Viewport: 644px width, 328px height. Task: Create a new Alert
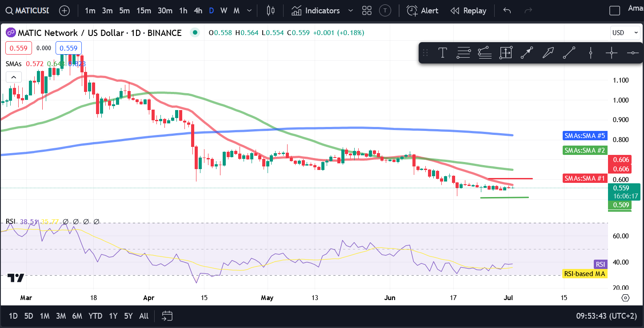coord(423,11)
